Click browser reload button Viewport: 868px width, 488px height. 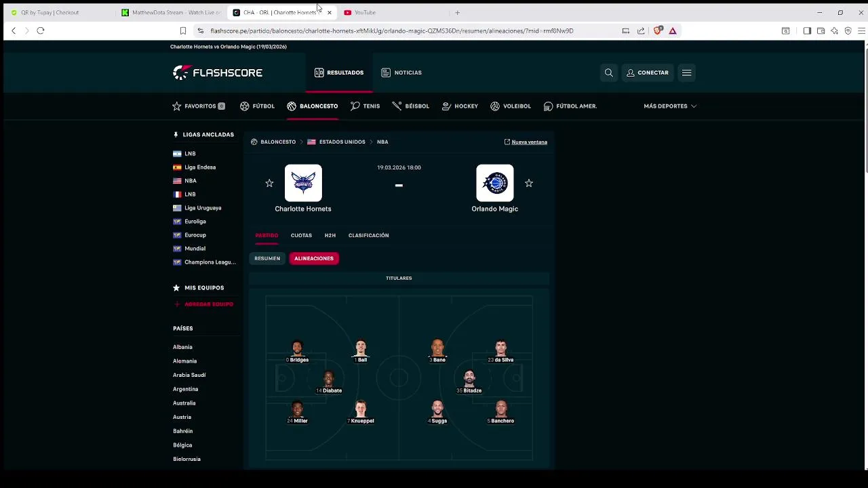pos(41,30)
